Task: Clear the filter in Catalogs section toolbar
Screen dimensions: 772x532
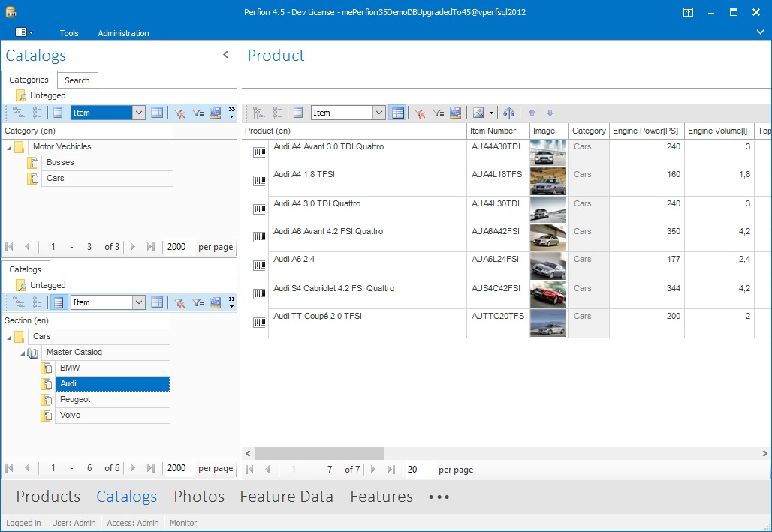Action: [179, 302]
